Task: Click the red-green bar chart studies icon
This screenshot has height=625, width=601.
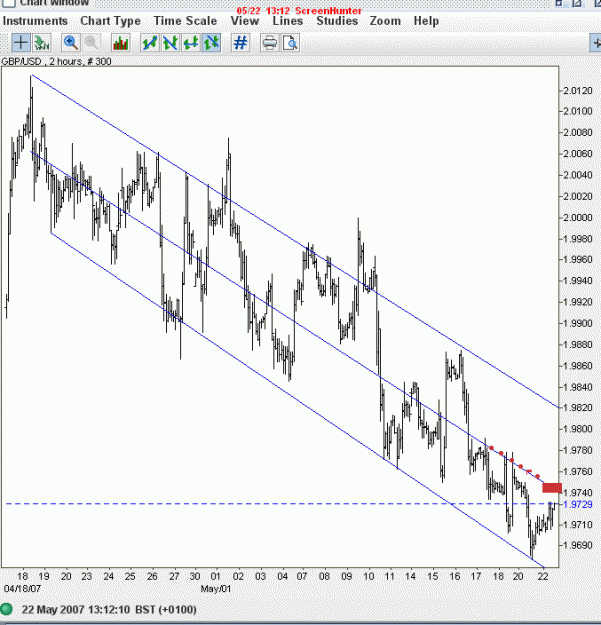Action: (x=121, y=43)
